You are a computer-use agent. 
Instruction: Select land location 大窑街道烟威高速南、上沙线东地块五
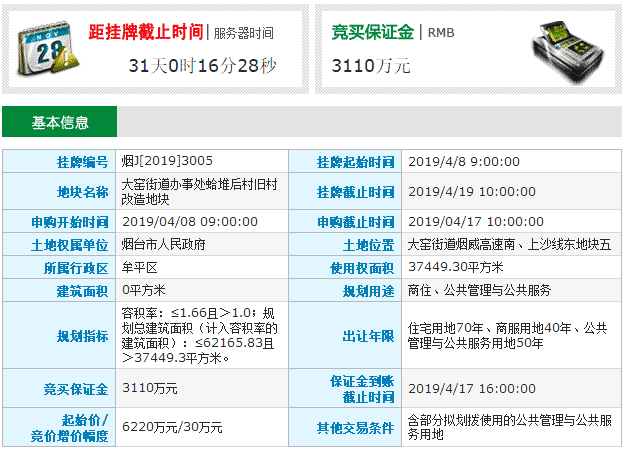509,244
